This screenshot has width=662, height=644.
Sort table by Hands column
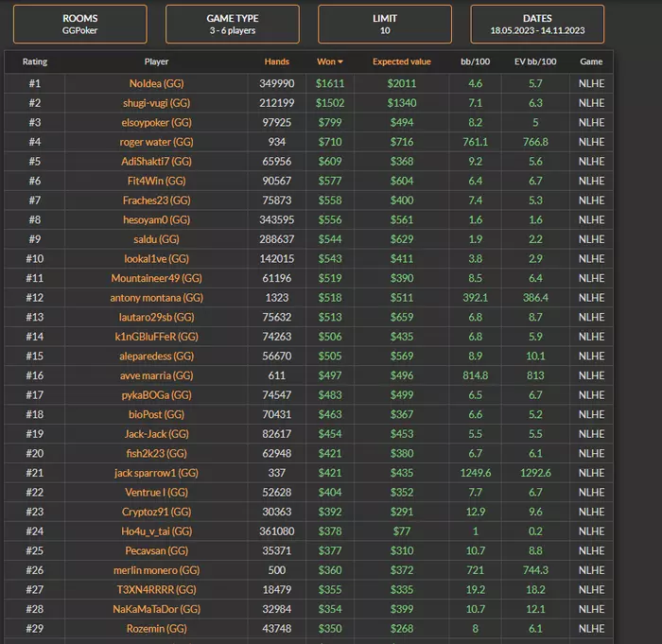(x=277, y=61)
